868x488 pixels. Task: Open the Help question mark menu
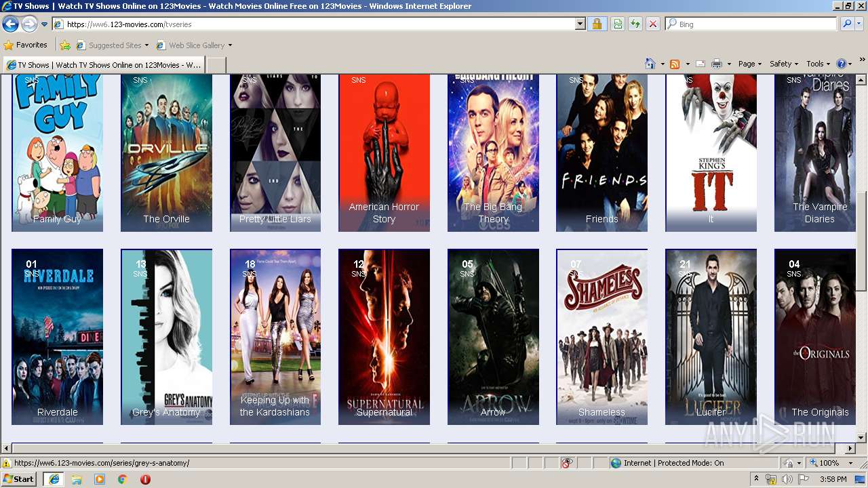click(844, 64)
